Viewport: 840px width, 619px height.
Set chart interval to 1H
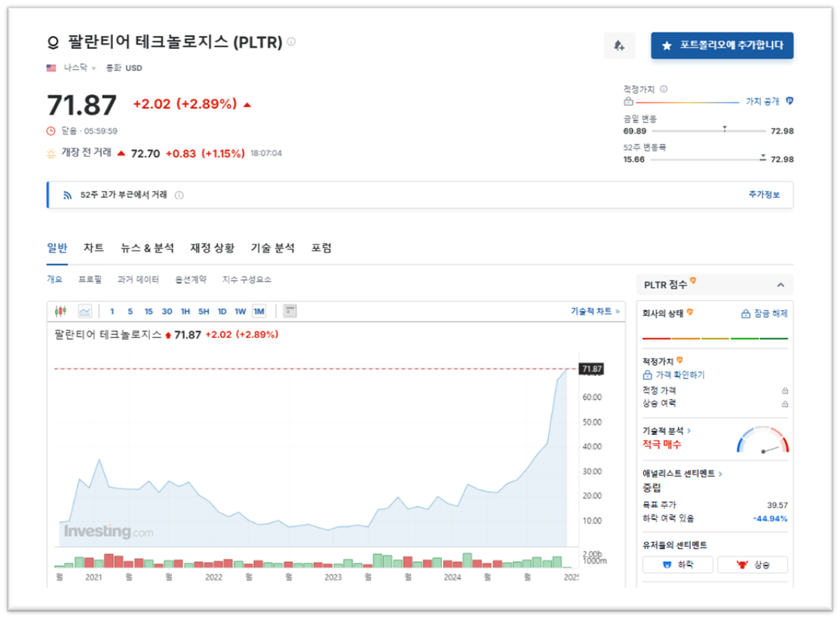(x=185, y=311)
